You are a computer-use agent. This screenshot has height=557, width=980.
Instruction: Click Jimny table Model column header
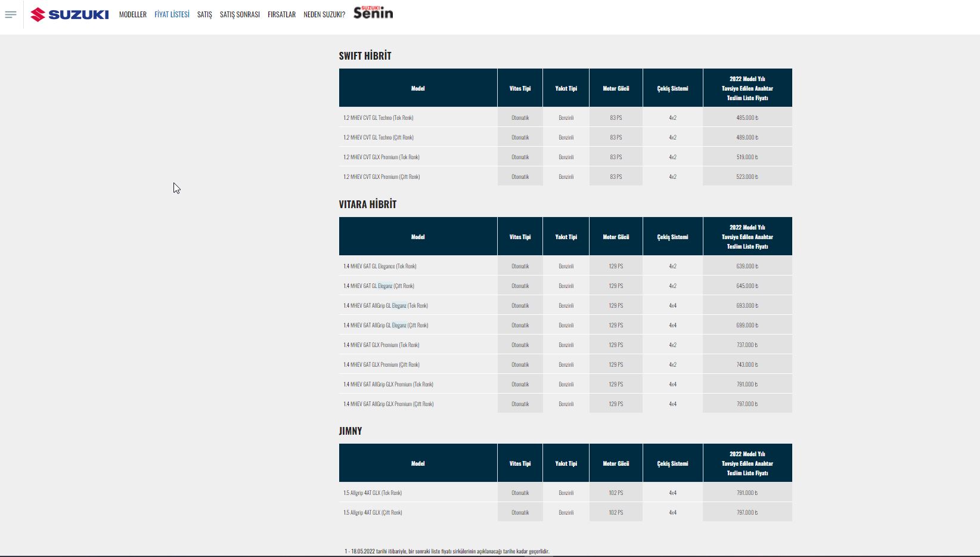418,463
